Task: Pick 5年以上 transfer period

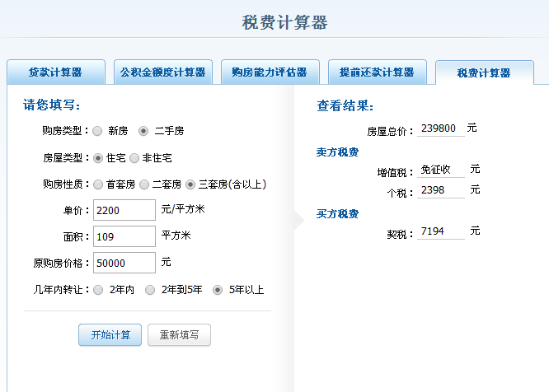Action: tap(218, 290)
